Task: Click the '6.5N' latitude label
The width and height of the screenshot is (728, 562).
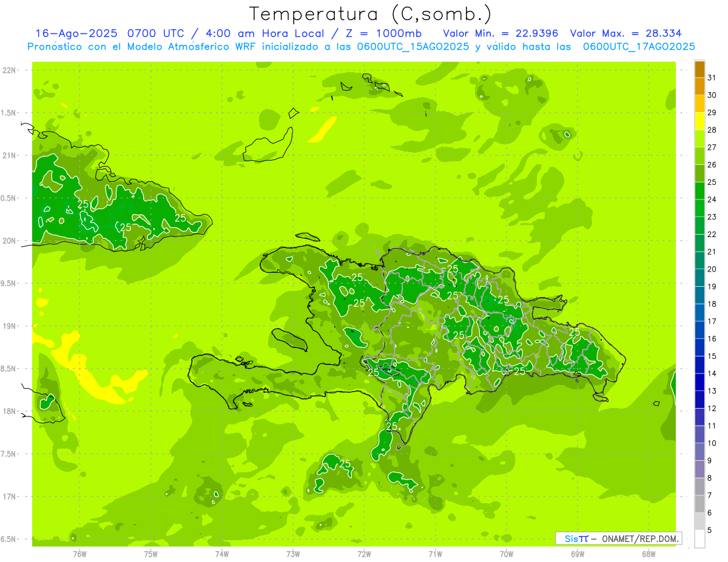Action: (8, 539)
